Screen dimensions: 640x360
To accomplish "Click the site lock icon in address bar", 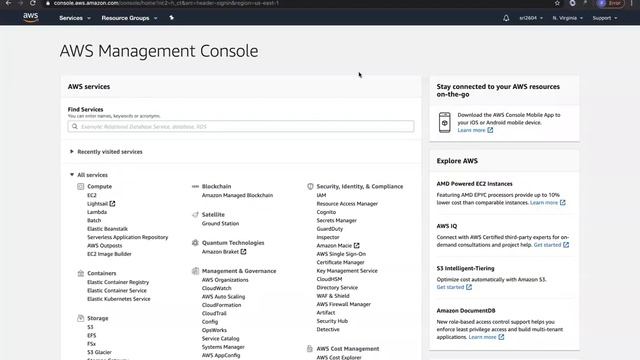I will (48, 3).
